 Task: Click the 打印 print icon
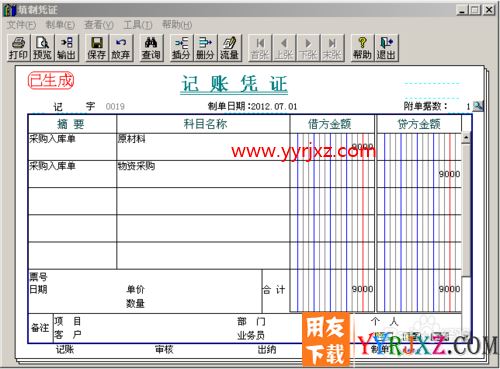point(18,48)
